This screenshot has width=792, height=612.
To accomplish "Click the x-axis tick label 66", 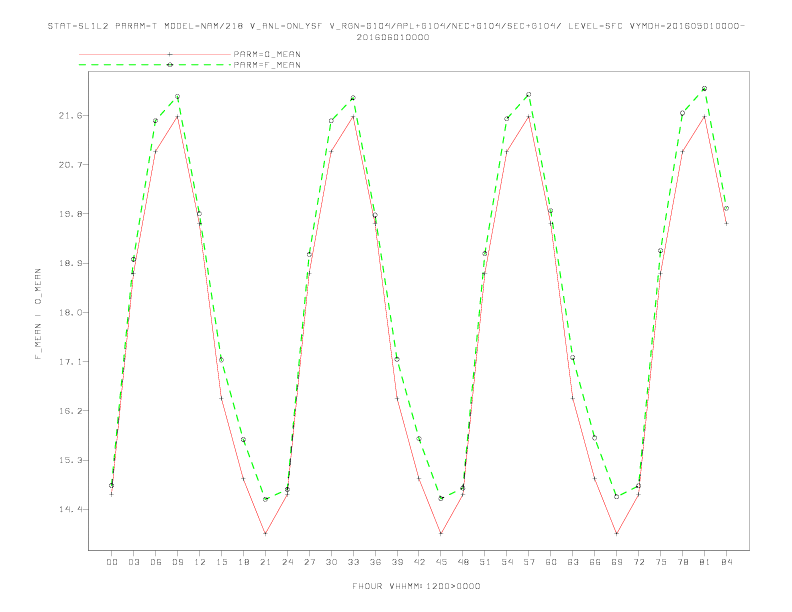I will tap(595, 562).
